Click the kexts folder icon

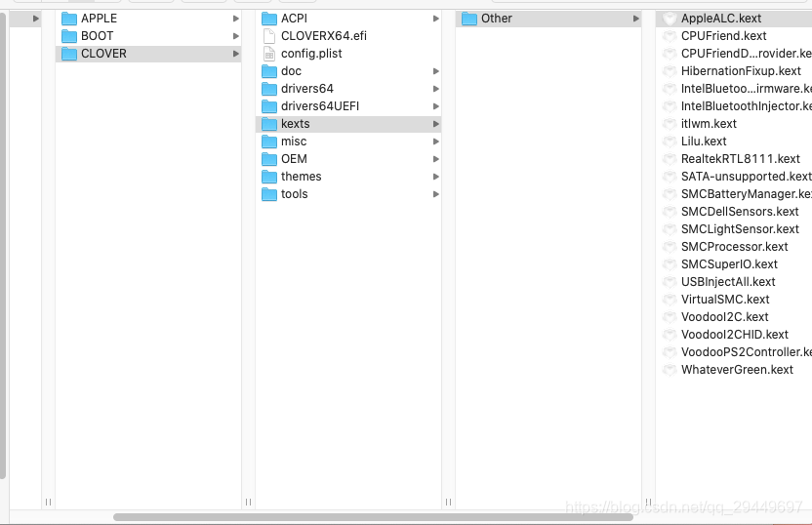pos(268,124)
